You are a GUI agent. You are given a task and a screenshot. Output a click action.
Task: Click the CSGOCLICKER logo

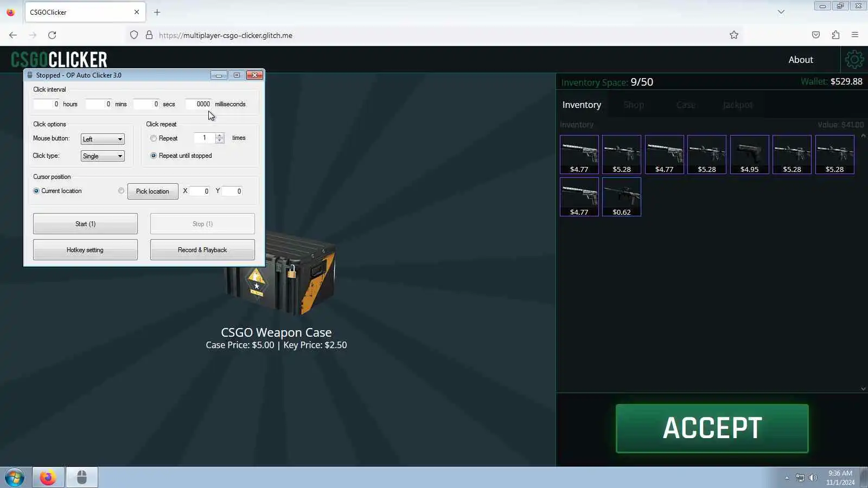click(x=59, y=60)
